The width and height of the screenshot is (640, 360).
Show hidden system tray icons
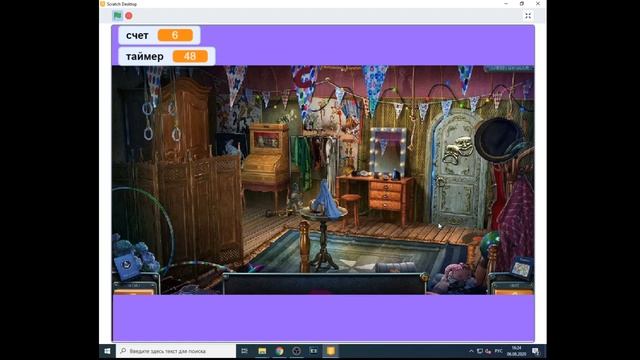coord(471,351)
